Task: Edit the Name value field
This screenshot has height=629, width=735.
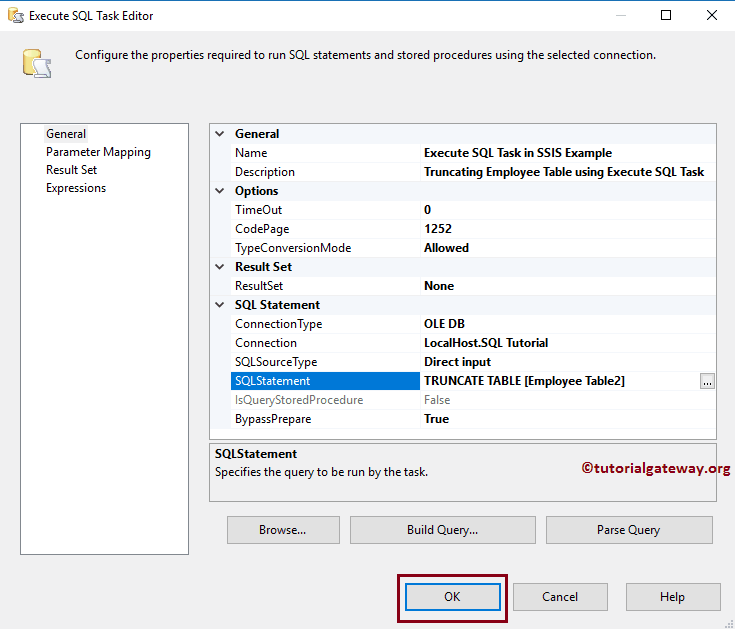Action: click(x=568, y=153)
